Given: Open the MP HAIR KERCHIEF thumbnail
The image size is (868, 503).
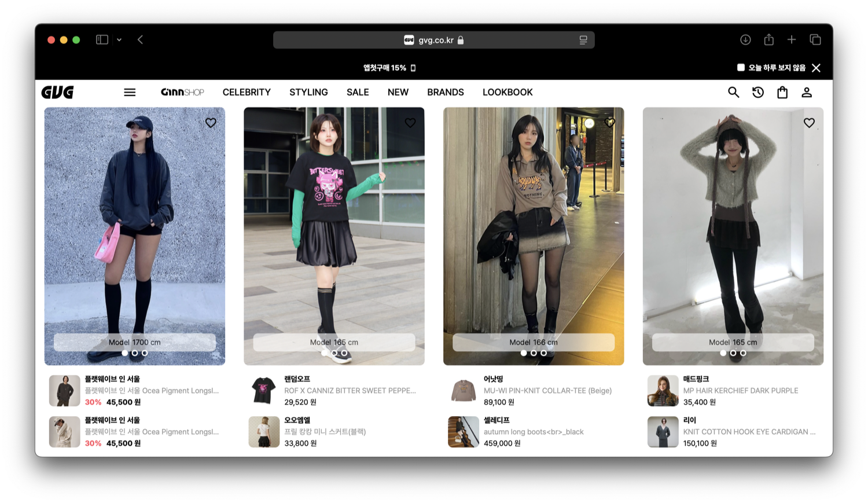Looking at the screenshot, I should tap(663, 391).
